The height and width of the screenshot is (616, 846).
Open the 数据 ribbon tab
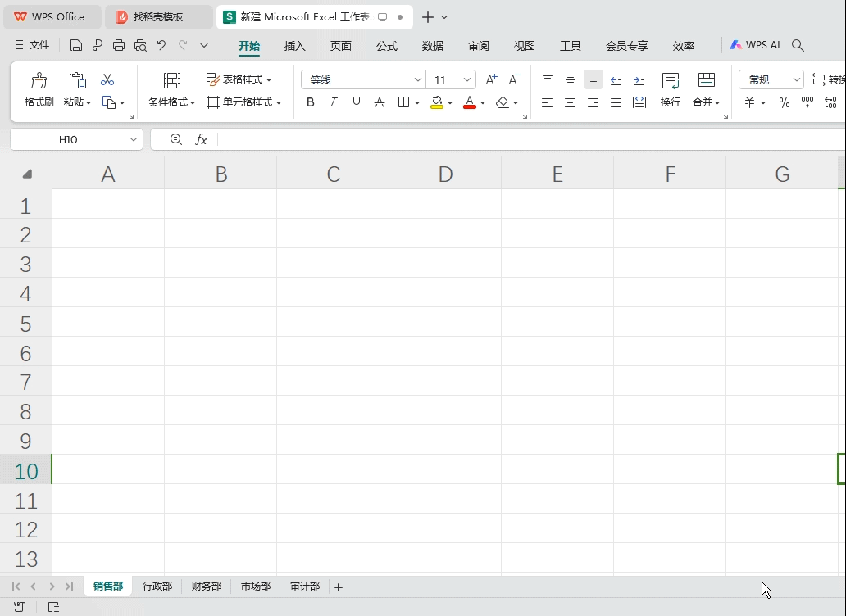433,46
